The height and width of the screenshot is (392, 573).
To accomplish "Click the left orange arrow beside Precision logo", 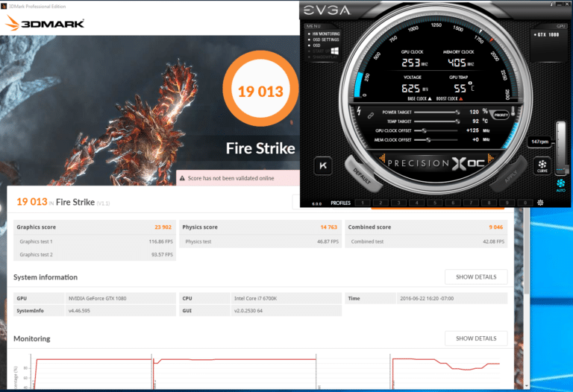I will (382, 158).
